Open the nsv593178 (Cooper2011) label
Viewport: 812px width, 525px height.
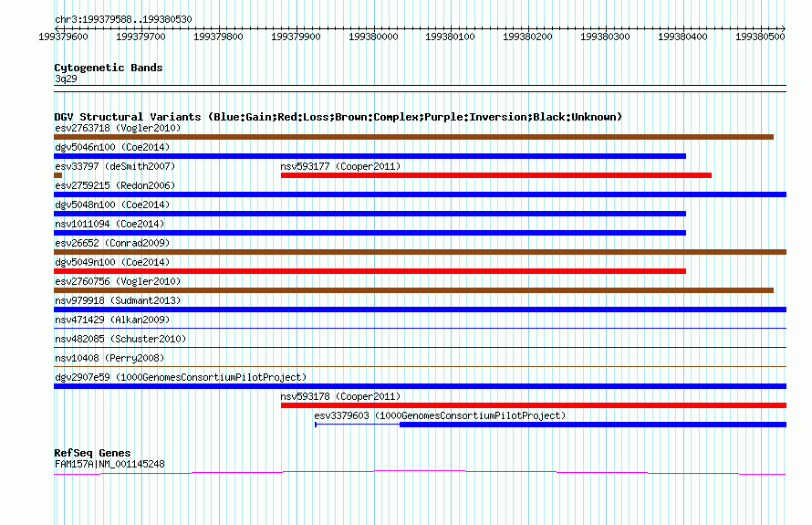click(x=340, y=396)
